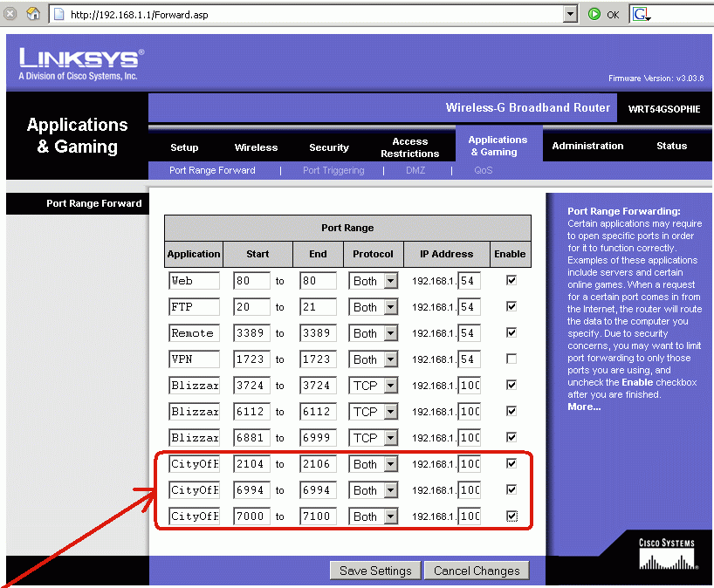This screenshot has width=714, height=588.
Task: Click the Google search engine icon
Action: pos(640,14)
